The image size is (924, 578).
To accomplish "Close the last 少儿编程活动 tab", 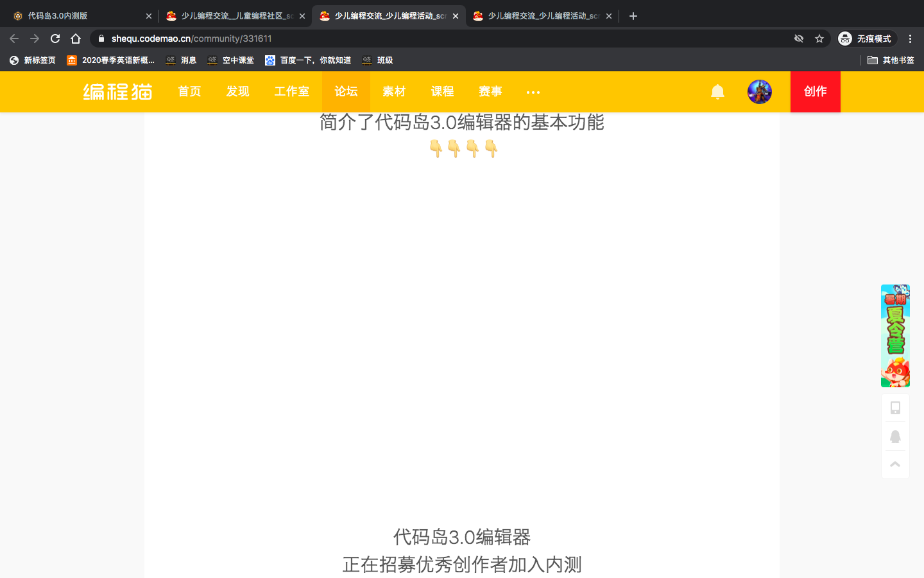I will coord(609,16).
